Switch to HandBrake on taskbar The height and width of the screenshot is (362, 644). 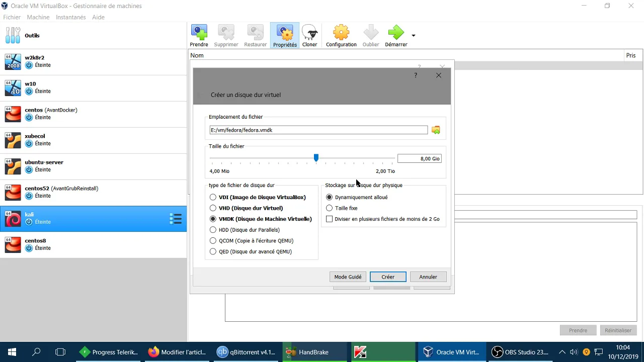pos(314,352)
